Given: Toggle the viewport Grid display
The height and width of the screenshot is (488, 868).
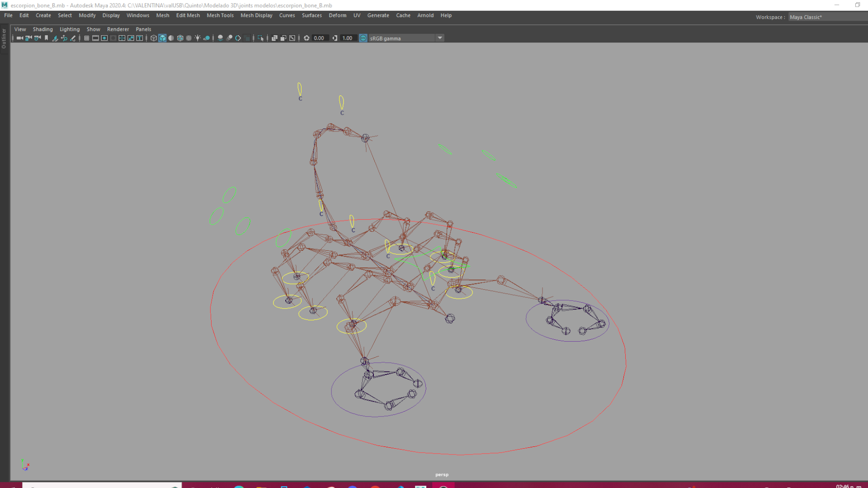Looking at the screenshot, I should click(86, 38).
